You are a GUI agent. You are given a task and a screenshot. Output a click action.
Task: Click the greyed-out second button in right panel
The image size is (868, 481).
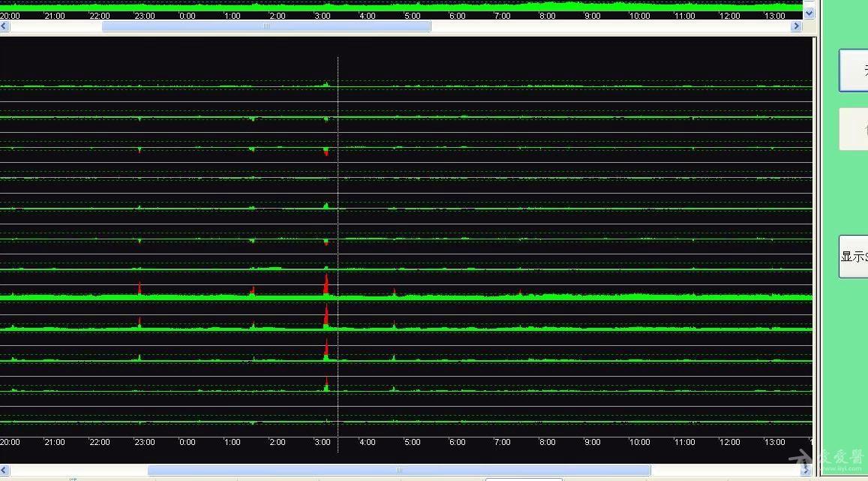pos(855,129)
